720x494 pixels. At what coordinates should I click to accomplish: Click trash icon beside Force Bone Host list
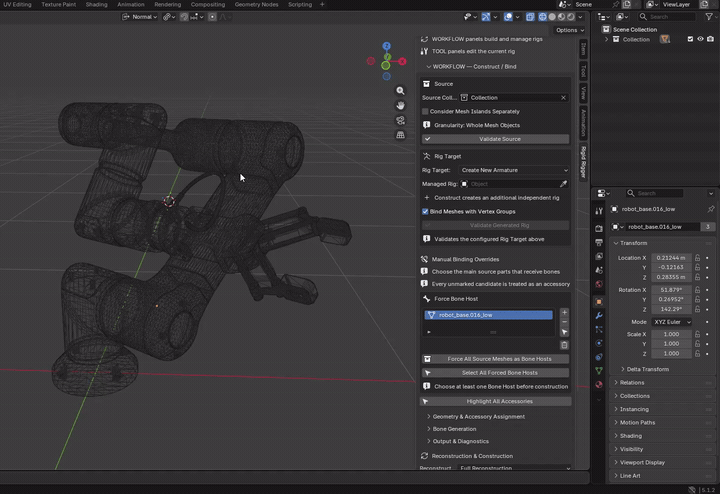564,345
